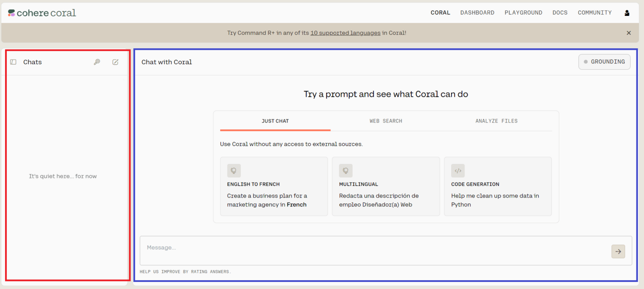This screenshot has height=289, width=644.
Task: Open the user profile icon
Action: pos(627,13)
